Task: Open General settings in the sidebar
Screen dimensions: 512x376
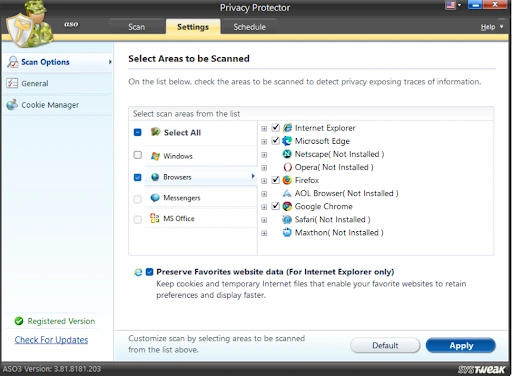Action: (x=58, y=83)
